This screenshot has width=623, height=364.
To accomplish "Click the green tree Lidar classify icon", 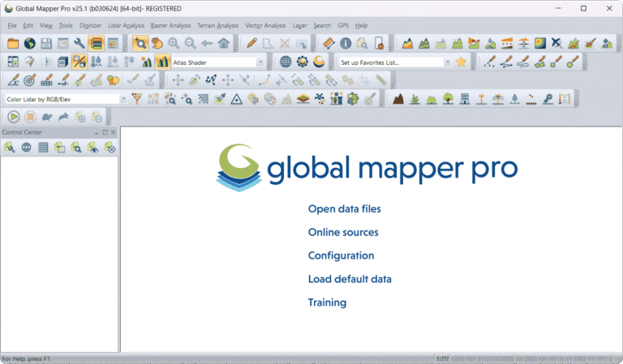I will tap(448, 98).
